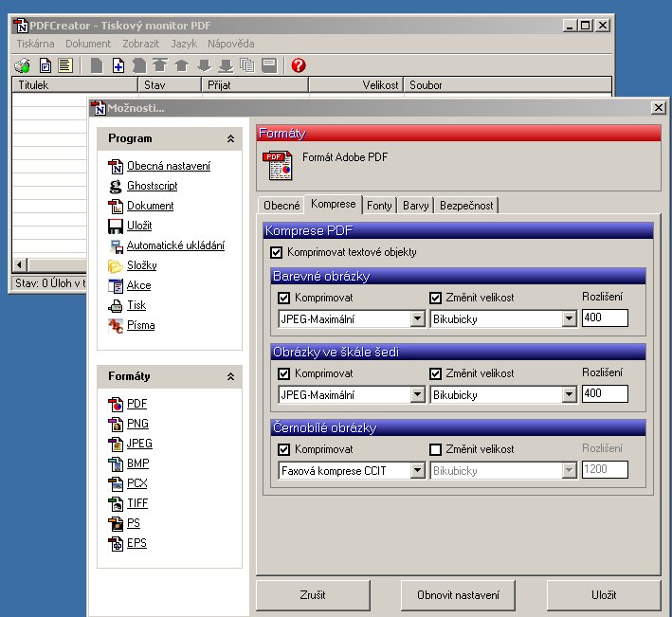The image size is (672, 617).
Task: Click Rozlišení field in Barevné obrázky
Action: [605, 318]
